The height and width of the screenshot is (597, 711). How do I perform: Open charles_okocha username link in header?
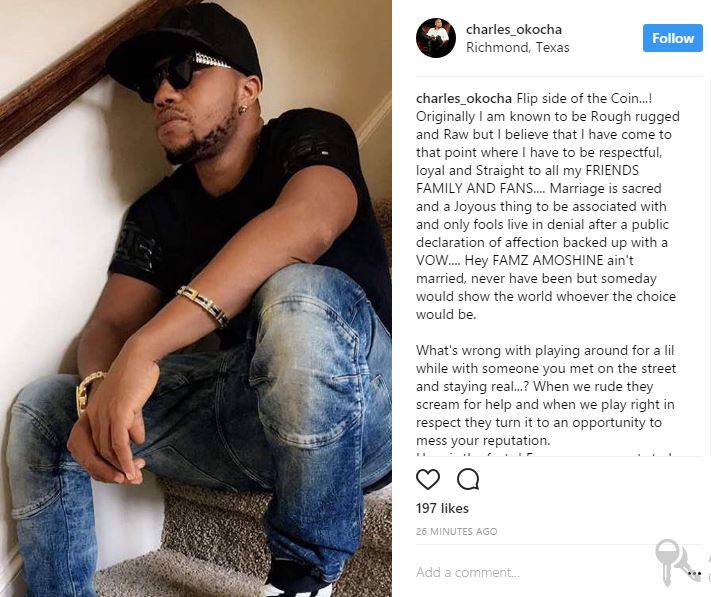coord(514,29)
